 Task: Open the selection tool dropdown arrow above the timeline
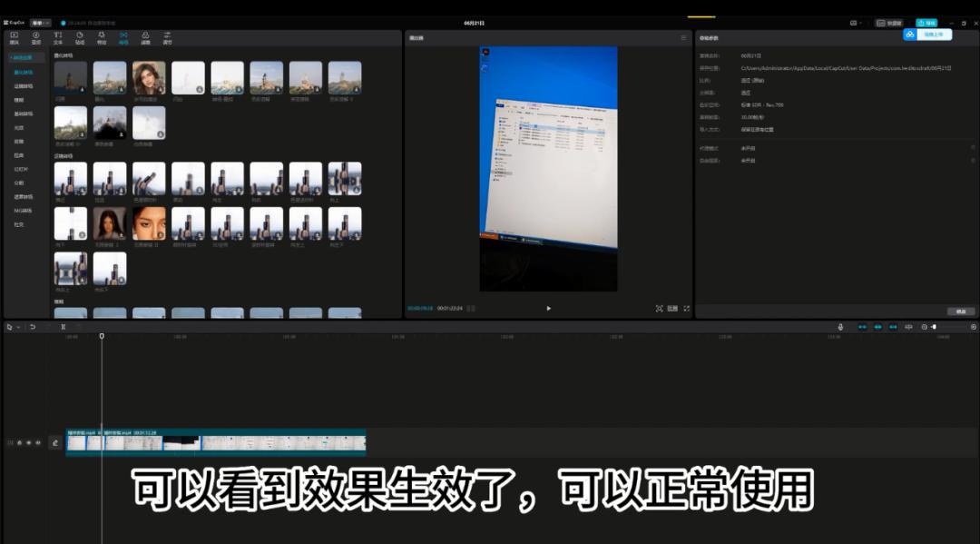click(x=18, y=327)
